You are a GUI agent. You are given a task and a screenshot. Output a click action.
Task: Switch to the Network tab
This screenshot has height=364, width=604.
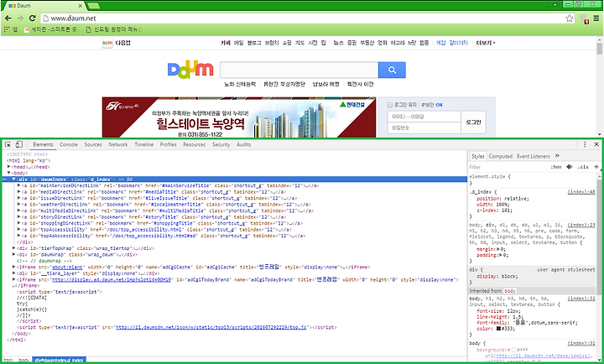click(x=118, y=144)
